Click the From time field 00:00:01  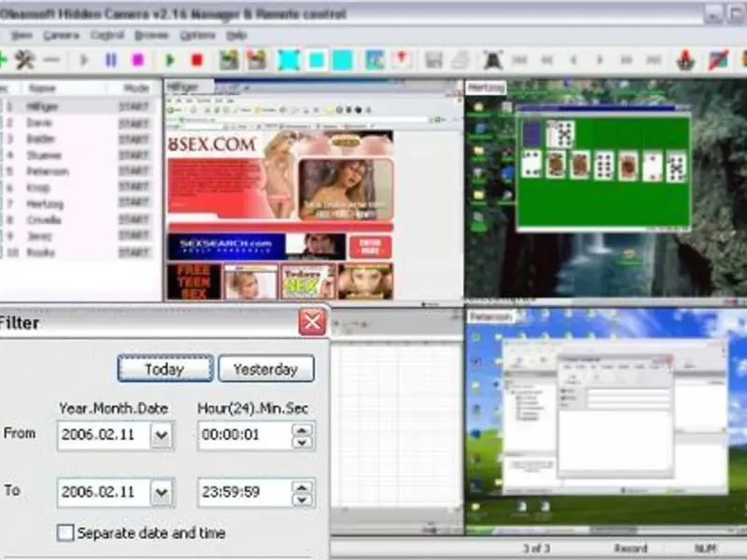point(256,435)
